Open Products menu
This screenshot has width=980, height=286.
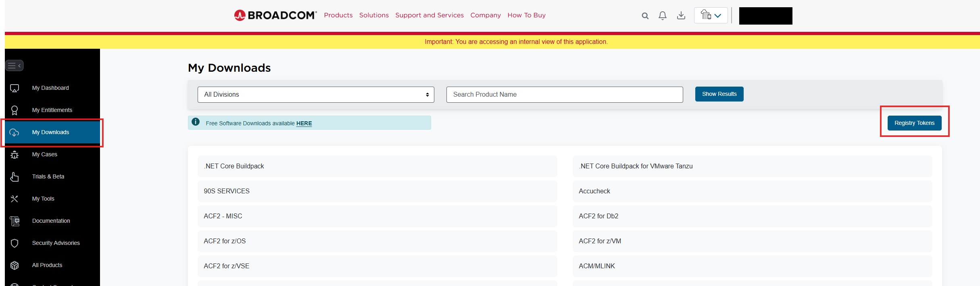point(338,15)
